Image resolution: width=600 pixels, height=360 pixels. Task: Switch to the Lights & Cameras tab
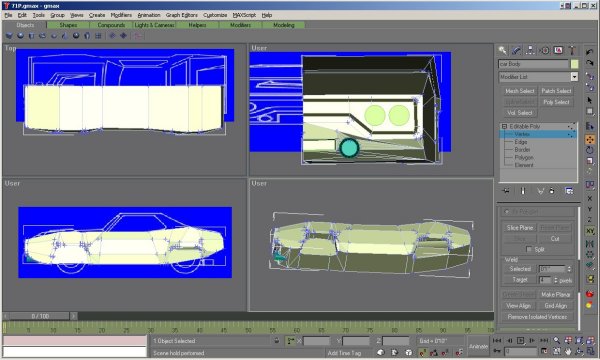154,25
